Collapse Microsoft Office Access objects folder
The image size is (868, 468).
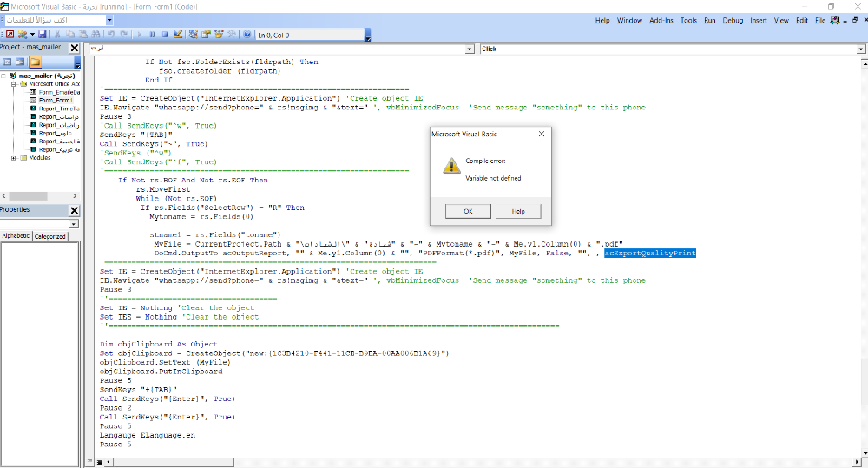pos(14,84)
